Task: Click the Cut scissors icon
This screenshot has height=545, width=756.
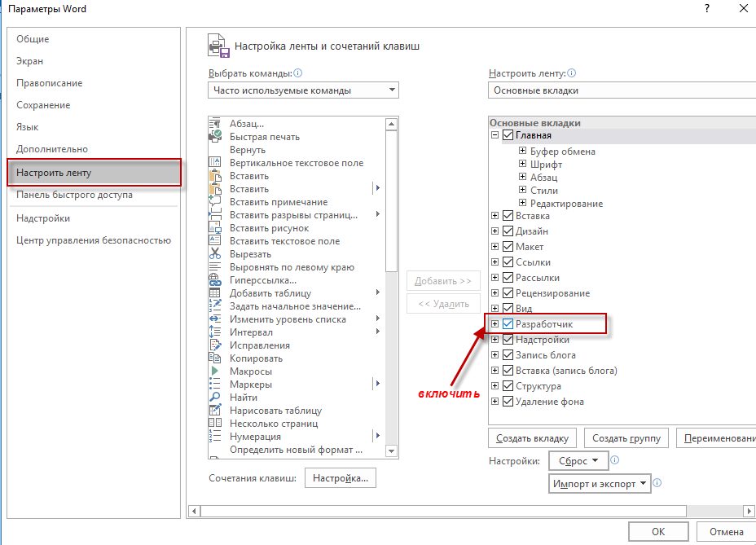Action: point(214,253)
